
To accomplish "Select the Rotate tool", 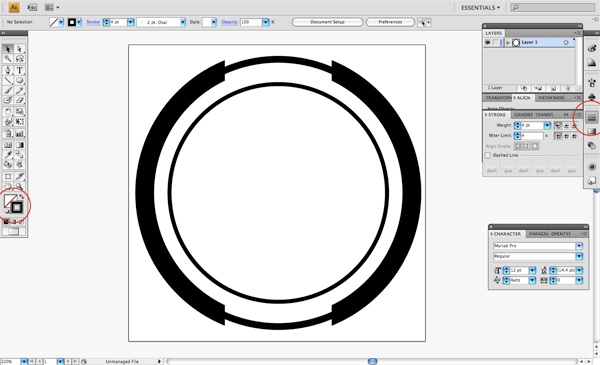I will (x=8, y=112).
